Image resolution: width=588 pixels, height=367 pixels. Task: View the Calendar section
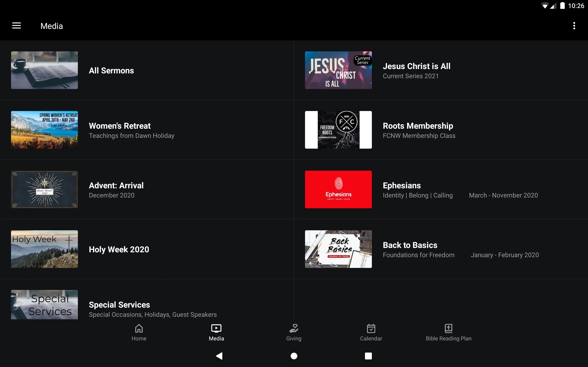(371, 332)
